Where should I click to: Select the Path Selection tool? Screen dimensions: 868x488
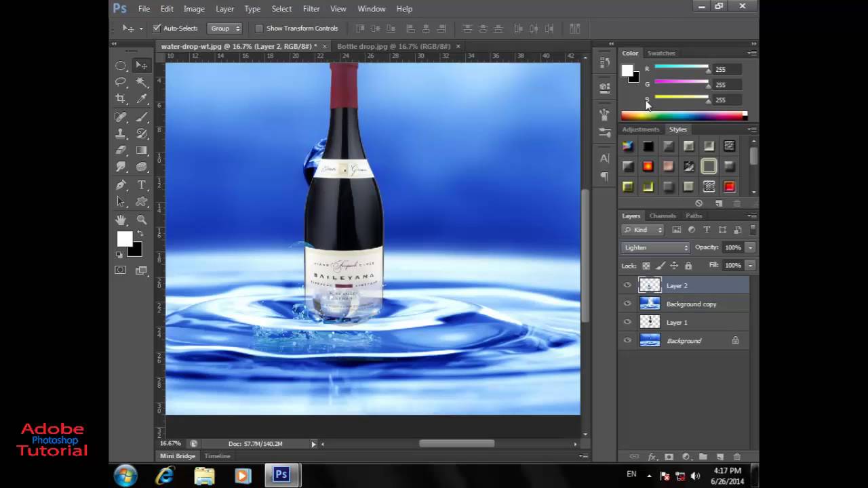[x=121, y=201]
